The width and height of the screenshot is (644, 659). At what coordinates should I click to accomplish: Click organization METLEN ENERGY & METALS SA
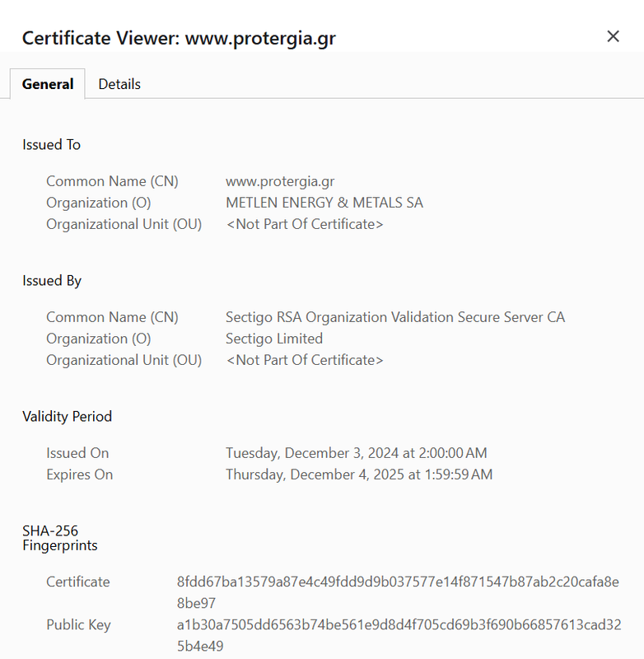[324, 203]
